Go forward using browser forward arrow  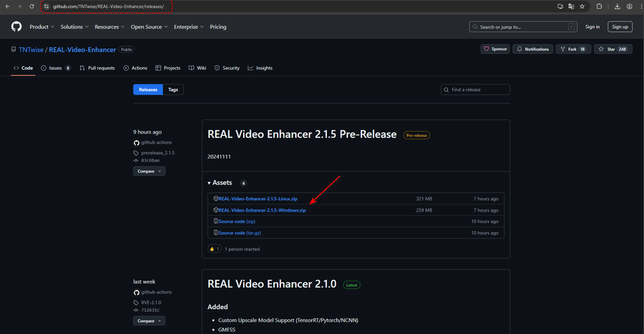[19, 7]
